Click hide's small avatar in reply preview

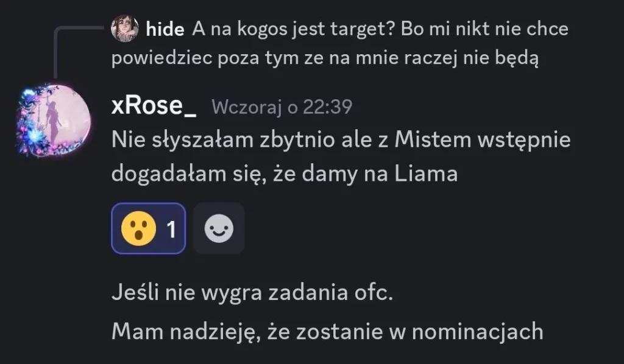tap(125, 29)
